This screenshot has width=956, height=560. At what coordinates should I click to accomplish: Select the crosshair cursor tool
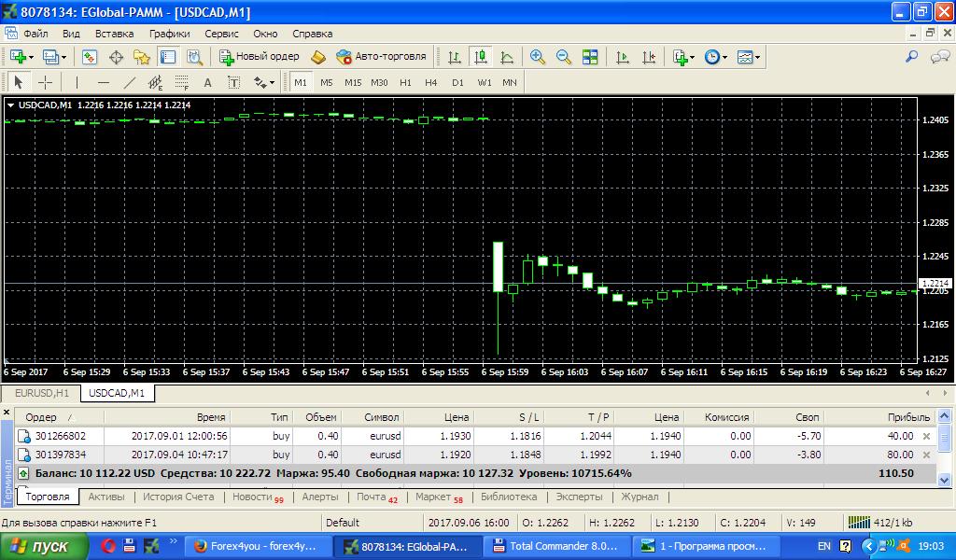(45, 82)
